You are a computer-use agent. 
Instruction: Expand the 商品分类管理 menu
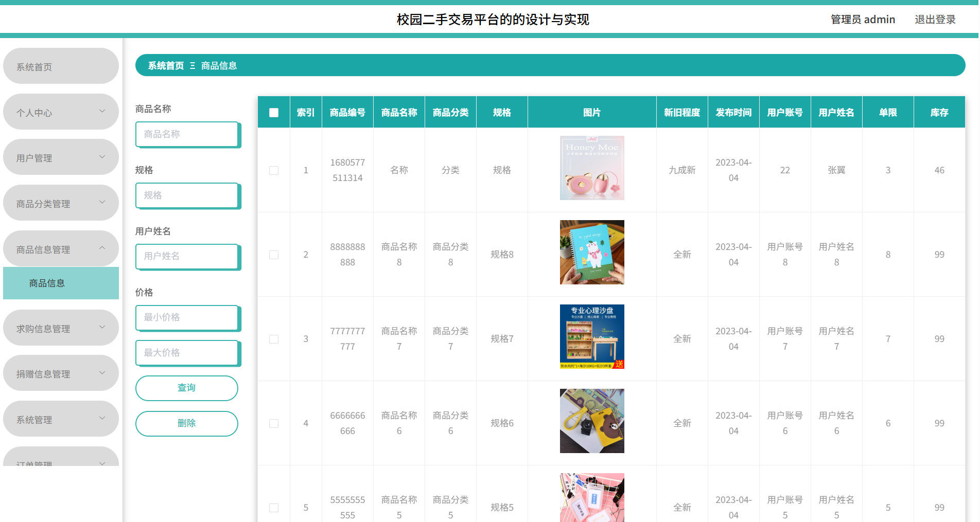pos(61,203)
